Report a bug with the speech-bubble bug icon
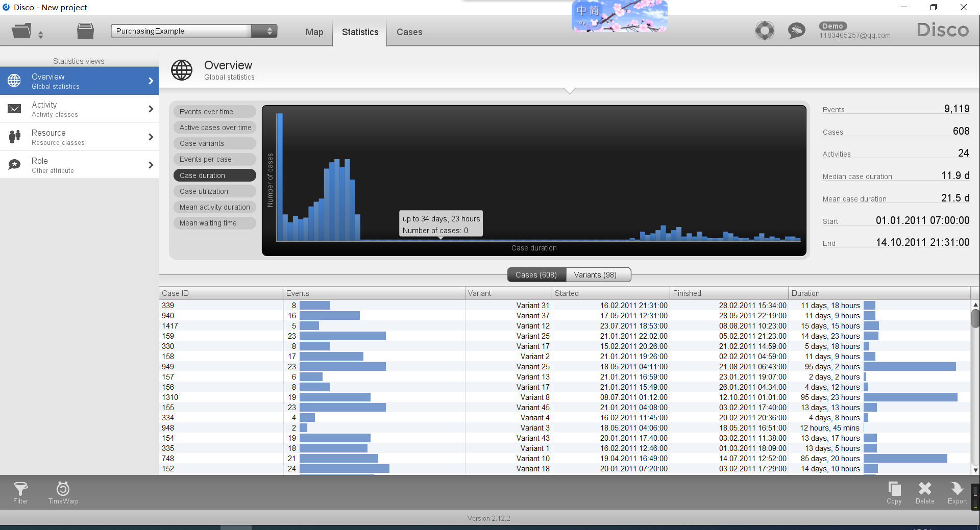 796,31
